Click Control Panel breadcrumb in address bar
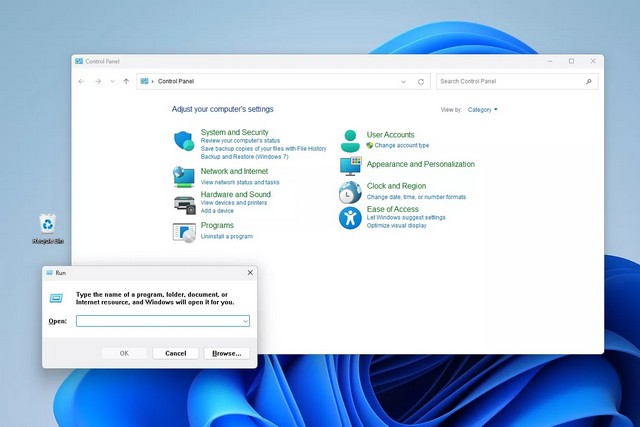This screenshot has width=640, height=427. pos(176,81)
